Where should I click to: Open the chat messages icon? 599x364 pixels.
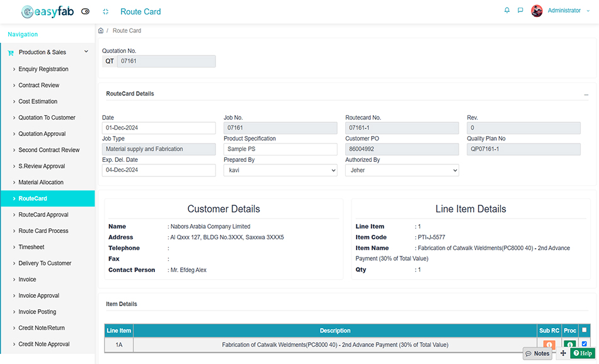tap(520, 11)
